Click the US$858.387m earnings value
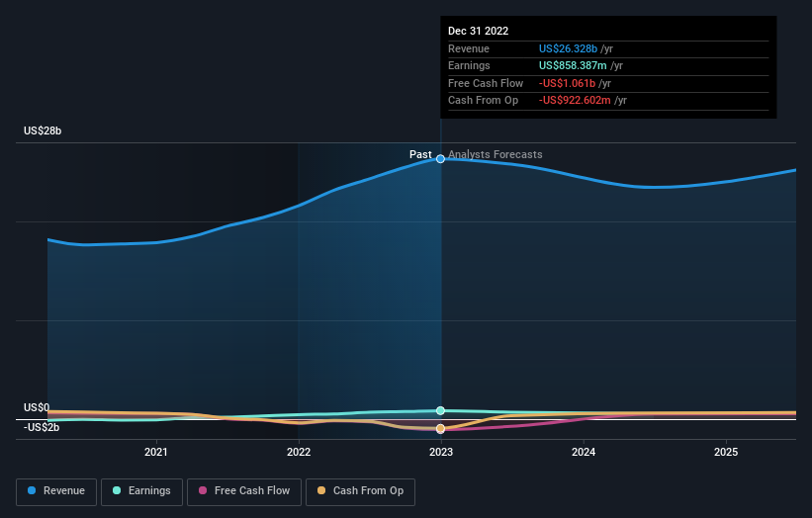 click(573, 65)
